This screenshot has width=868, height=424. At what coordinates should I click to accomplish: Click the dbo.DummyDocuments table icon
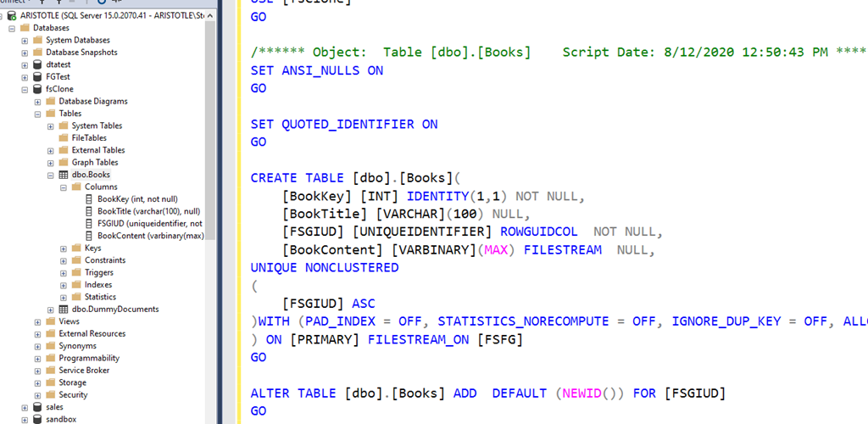[x=64, y=310]
